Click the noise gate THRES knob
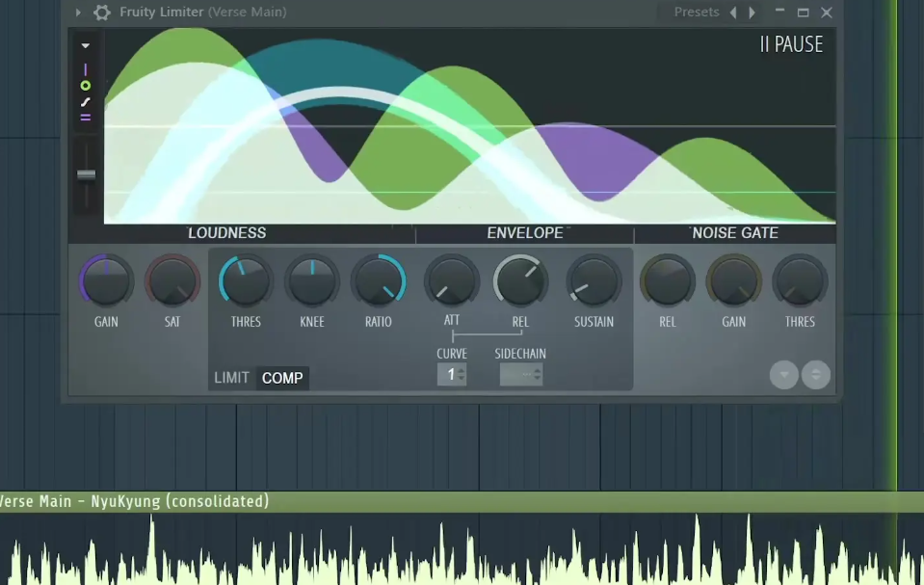Image resolution: width=924 pixels, height=585 pixels. tap(800, 280)
